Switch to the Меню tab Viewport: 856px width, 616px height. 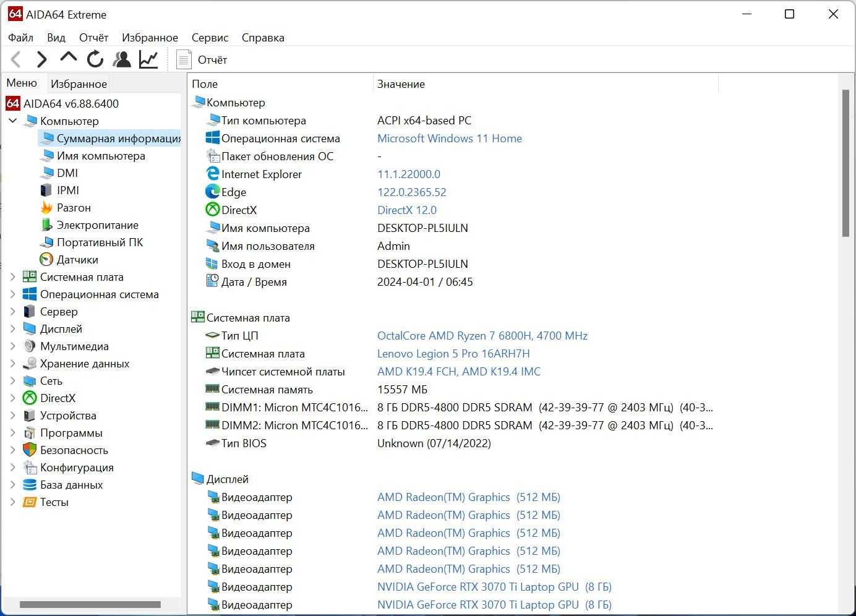[22, 83]
